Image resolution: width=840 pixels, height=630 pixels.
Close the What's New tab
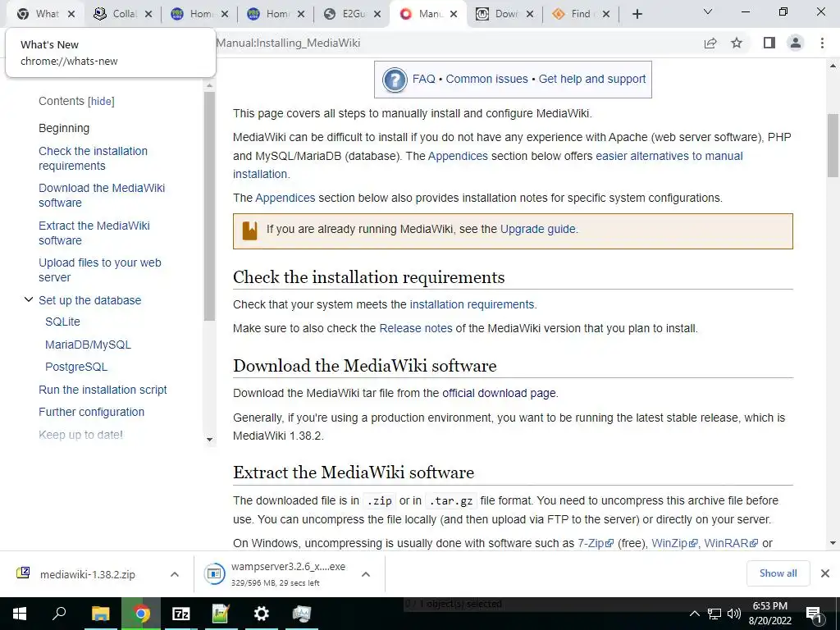point(71,15)
